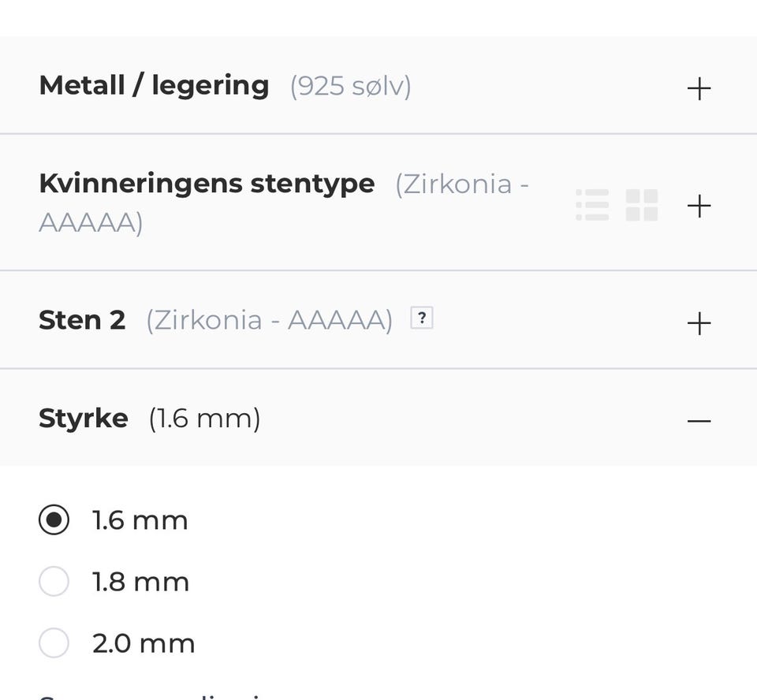Open the question mark help for Sten 2
This screenshot has width=757, height=700.
pos(422,318)
